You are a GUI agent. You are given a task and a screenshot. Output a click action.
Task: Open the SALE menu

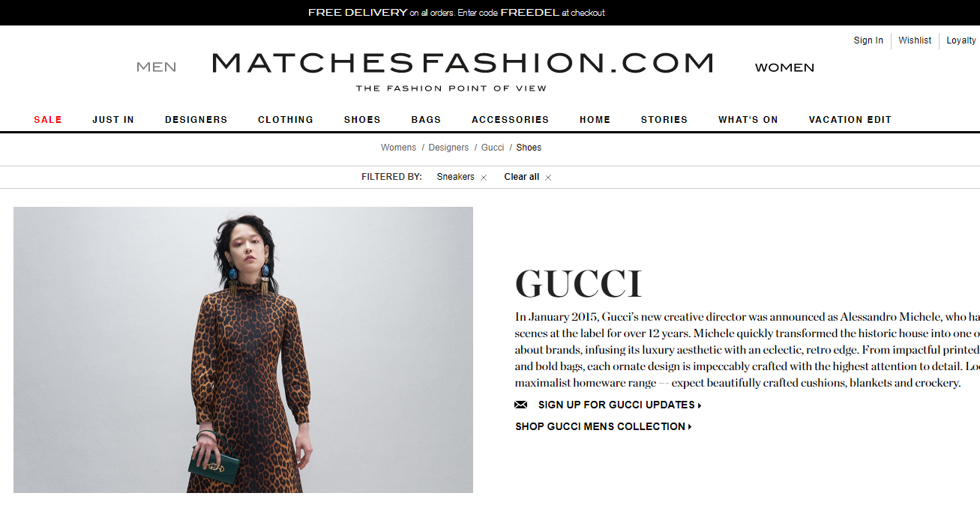click(48, 119)
